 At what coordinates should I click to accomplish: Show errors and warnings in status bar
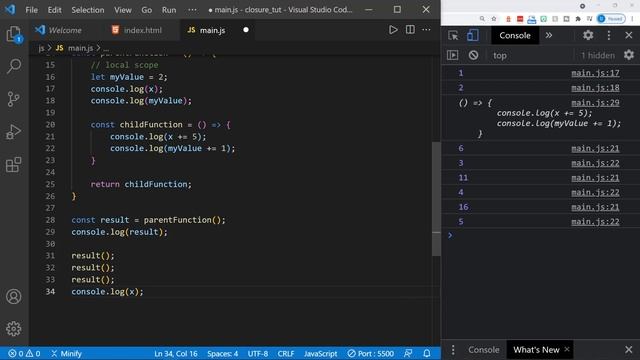[x=24, y=353]
